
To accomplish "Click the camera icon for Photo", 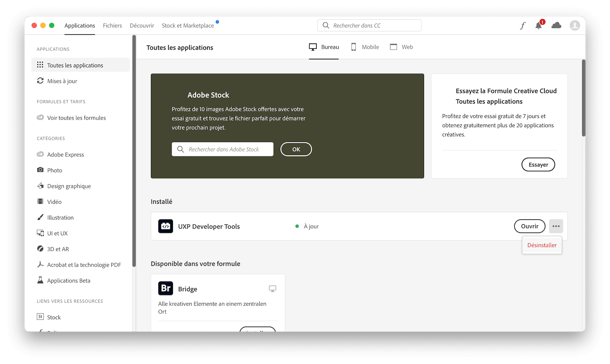I will coord(40,170).
